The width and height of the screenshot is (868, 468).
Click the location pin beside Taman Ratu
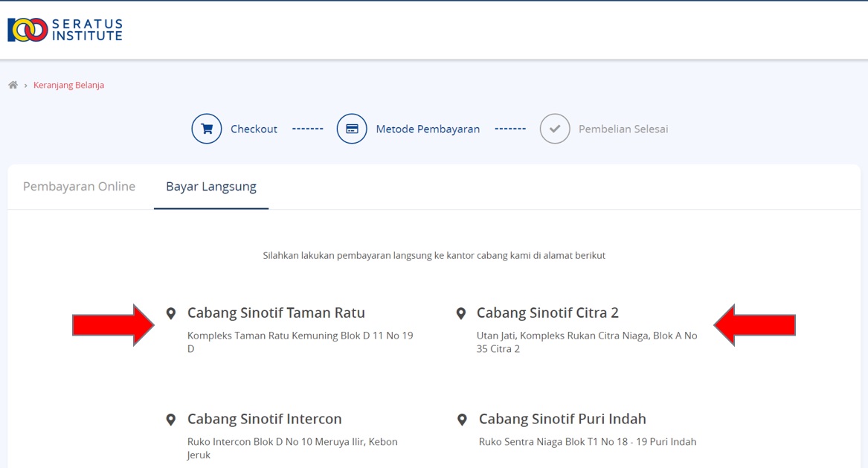point(171,313)
